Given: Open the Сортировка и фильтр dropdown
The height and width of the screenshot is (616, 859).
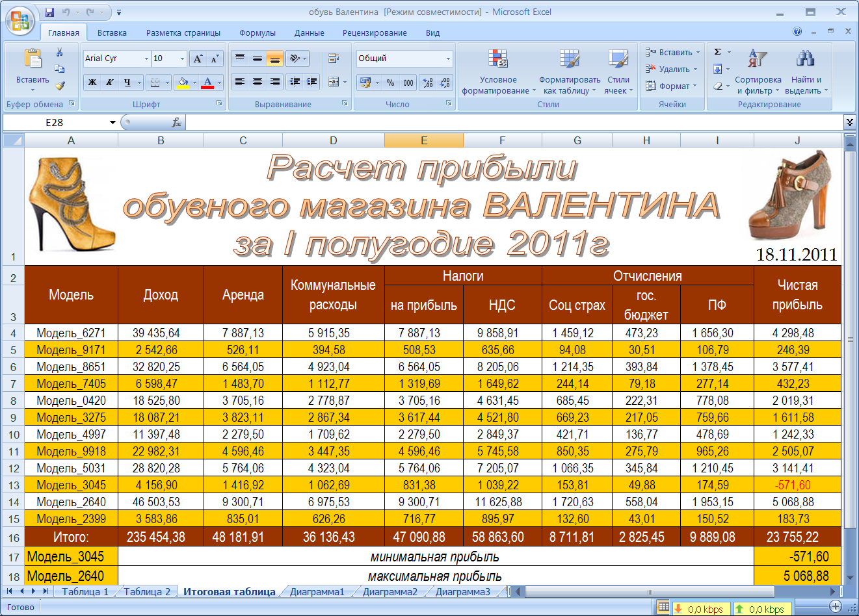Looking at the screenshot, I should (758, 72).
